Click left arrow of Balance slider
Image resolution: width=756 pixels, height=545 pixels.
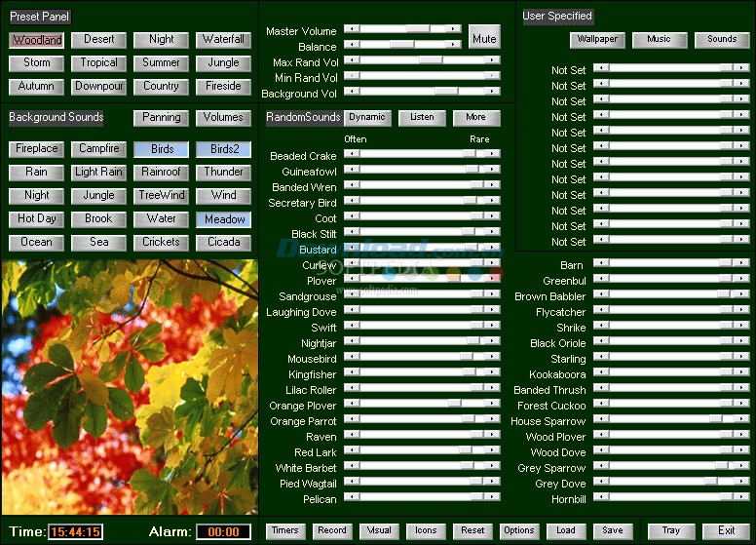(352, 45)
